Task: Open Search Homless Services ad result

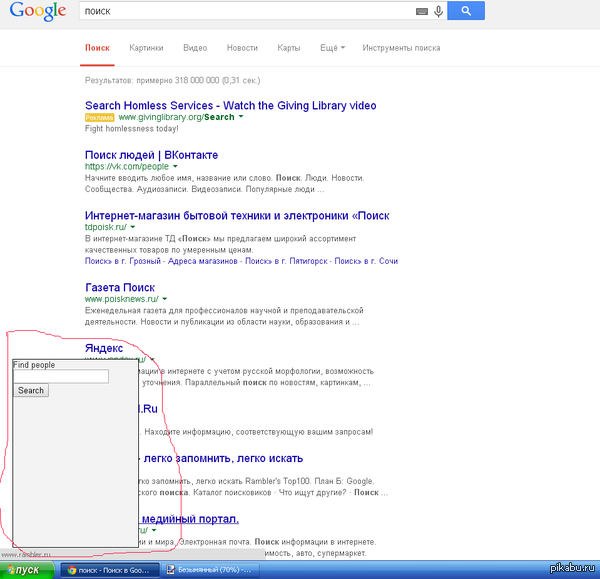Action: click(x=231, y=105)
